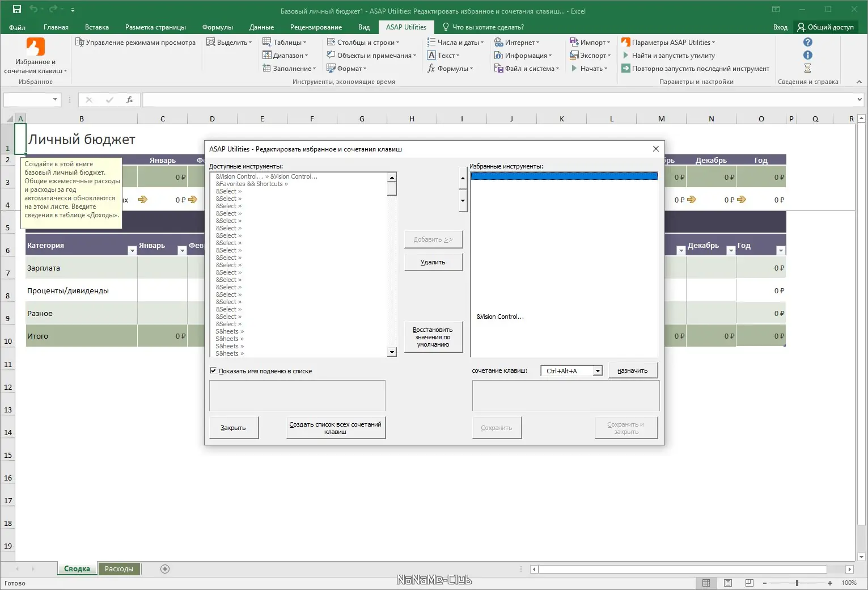Open the сочетание клавиш combo box
This screenshot has height=590, width=868.
click(x=598, y=370)
